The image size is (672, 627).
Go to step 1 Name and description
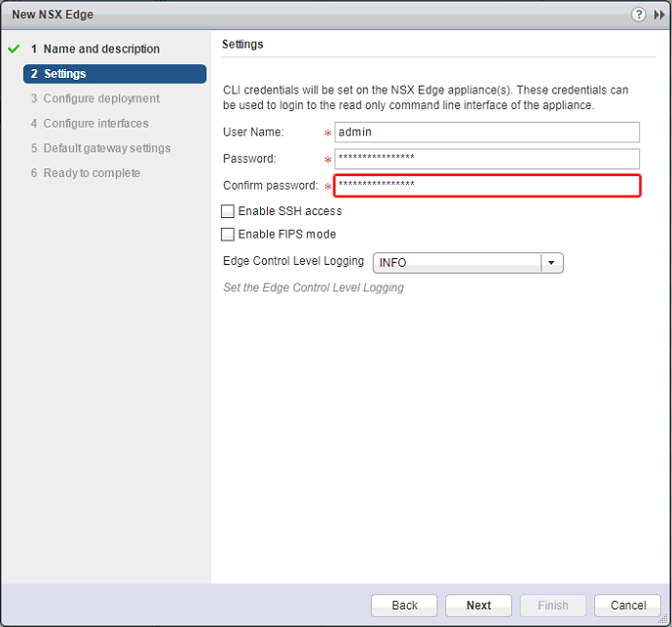point(101,49)
